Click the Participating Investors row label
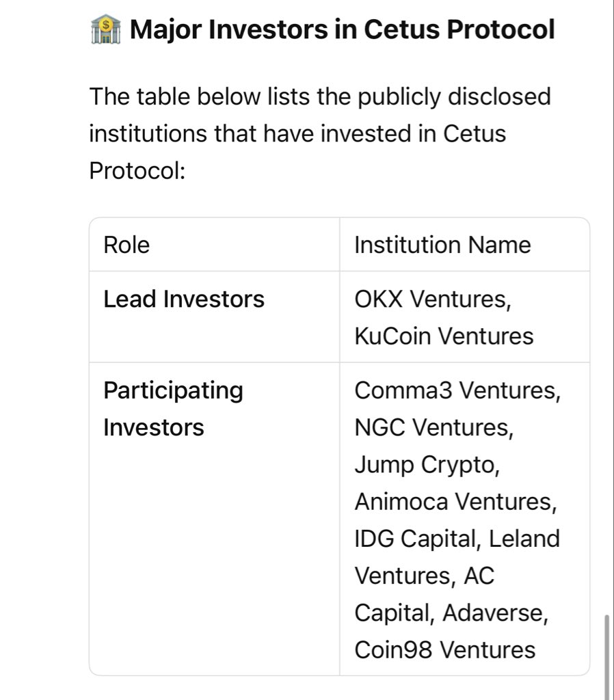Screen dimensions: 614x700 coord(173,409)
